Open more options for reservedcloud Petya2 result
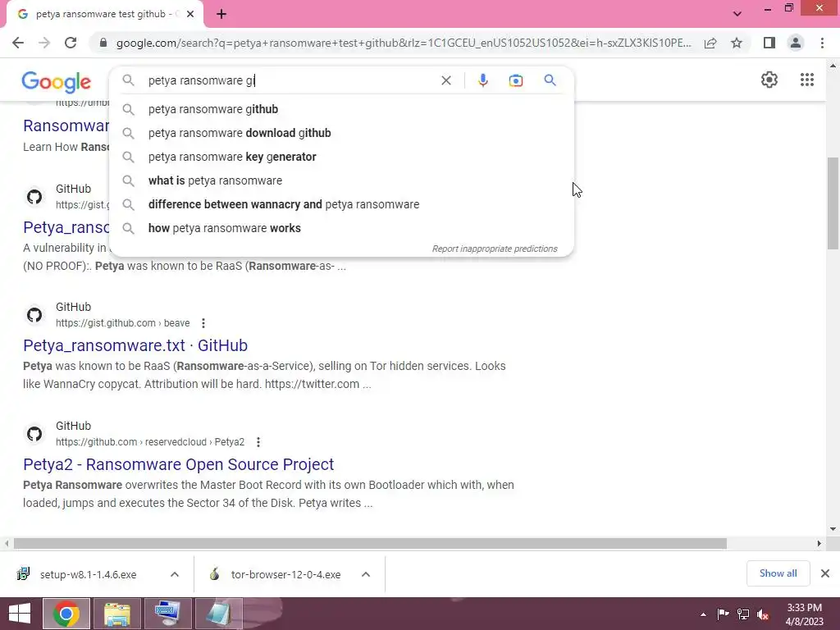The width and height of the screenshot is (840, 630). coord(258,442)
